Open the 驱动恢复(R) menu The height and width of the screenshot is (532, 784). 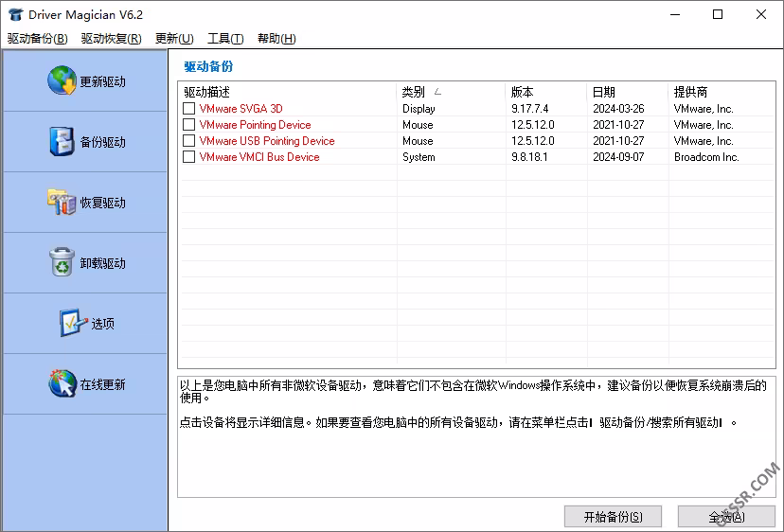point(112,39)
